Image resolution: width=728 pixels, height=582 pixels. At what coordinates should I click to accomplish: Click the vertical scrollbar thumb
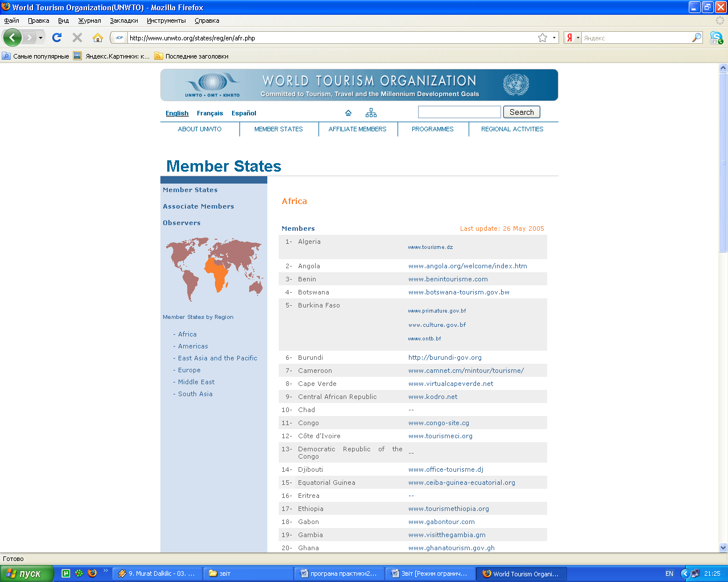pyautogui.click(x=723, y=162)
